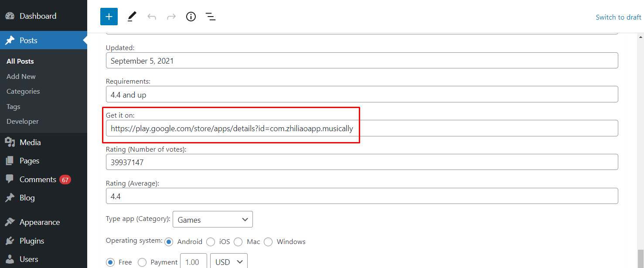This screenshot has height=268, width=644.
Task: Undo the last change arrow
Action: 152,17
